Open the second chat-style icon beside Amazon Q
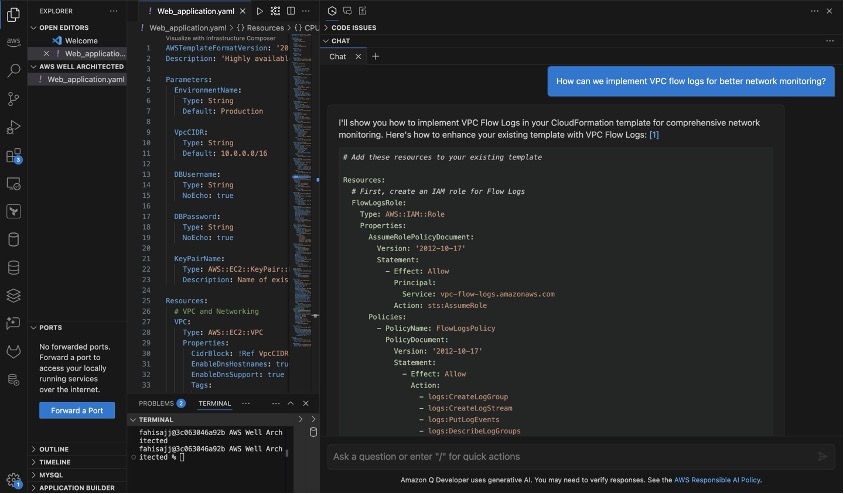844x494 pixels. (347, 11)
